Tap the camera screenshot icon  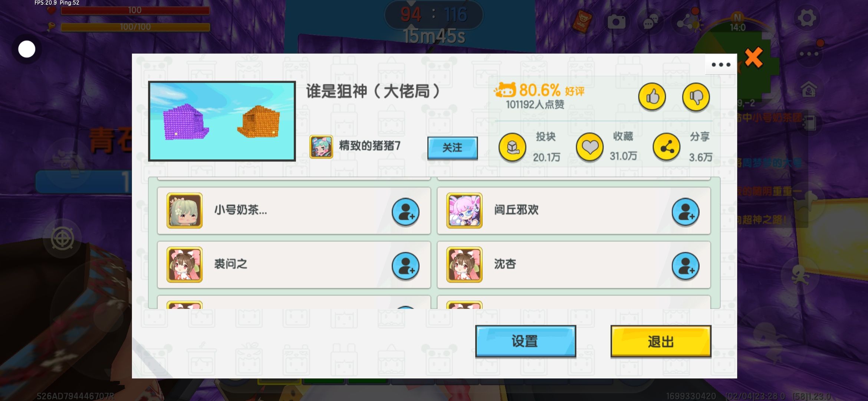click(x=616, y=22)
